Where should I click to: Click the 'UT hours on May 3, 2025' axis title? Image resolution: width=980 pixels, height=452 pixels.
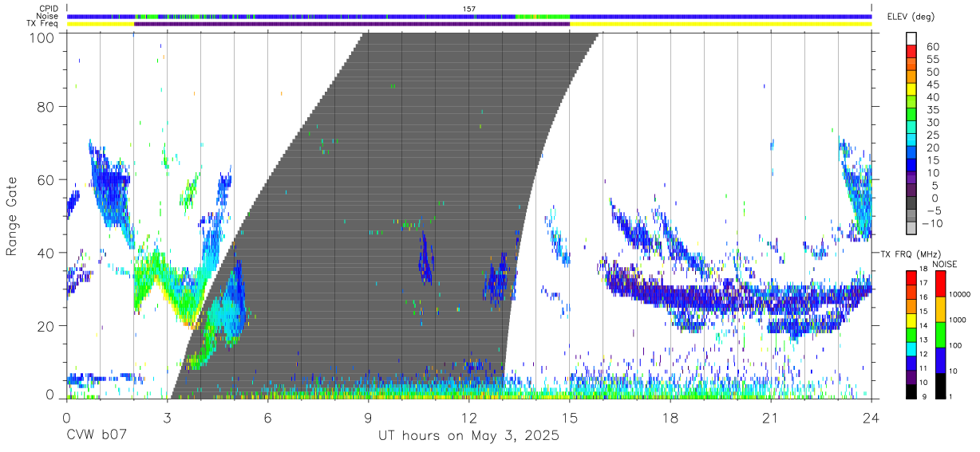point(469,436)
